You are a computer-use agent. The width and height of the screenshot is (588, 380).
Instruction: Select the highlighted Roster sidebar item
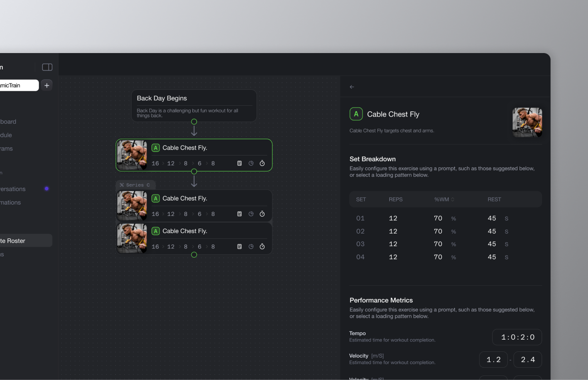click(26, 241)
